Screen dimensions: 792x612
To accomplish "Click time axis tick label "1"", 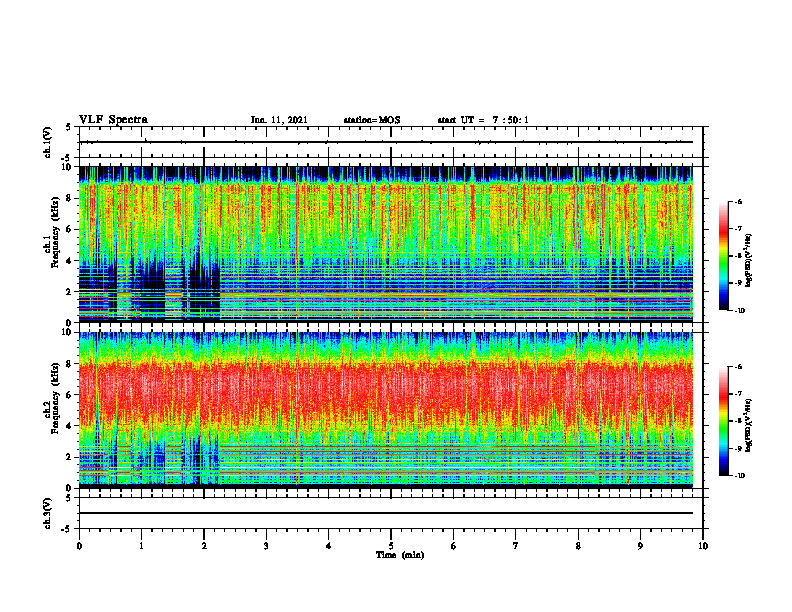I will tap(141, 546).
